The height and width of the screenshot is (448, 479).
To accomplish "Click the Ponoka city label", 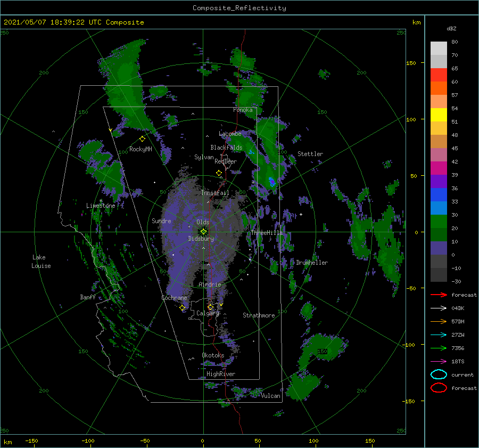I will [243, 110].
